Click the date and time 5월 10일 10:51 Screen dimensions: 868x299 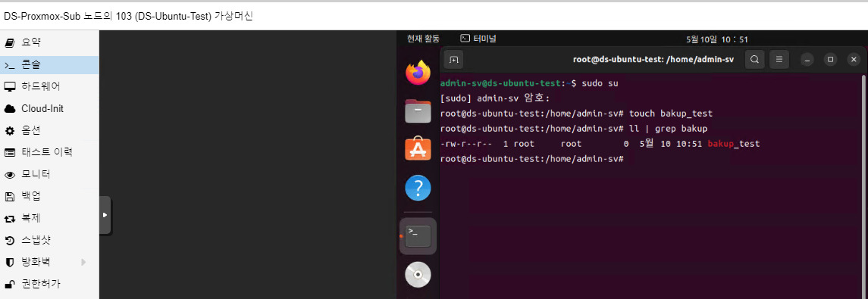717,39
